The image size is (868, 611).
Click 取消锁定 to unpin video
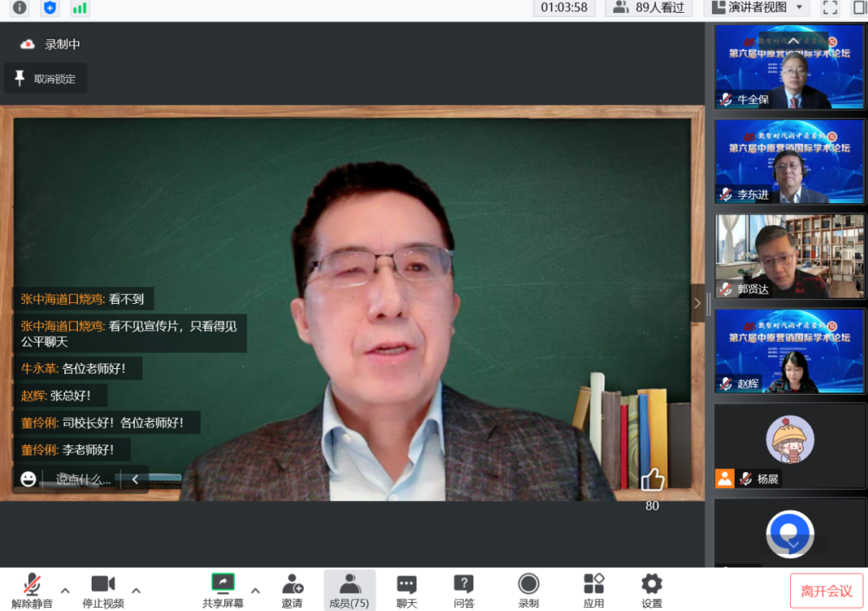coord(46,79)
